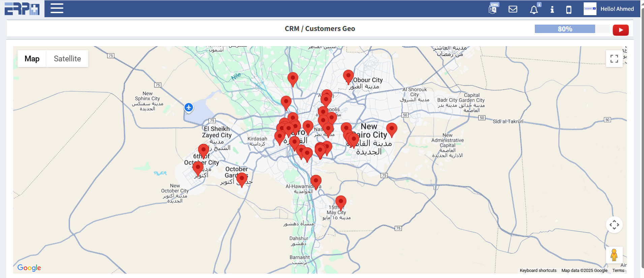Click the airport marker icon on map
Viewport: 644px width, 278px height.
pyautogui.click(x=189, y=107)
